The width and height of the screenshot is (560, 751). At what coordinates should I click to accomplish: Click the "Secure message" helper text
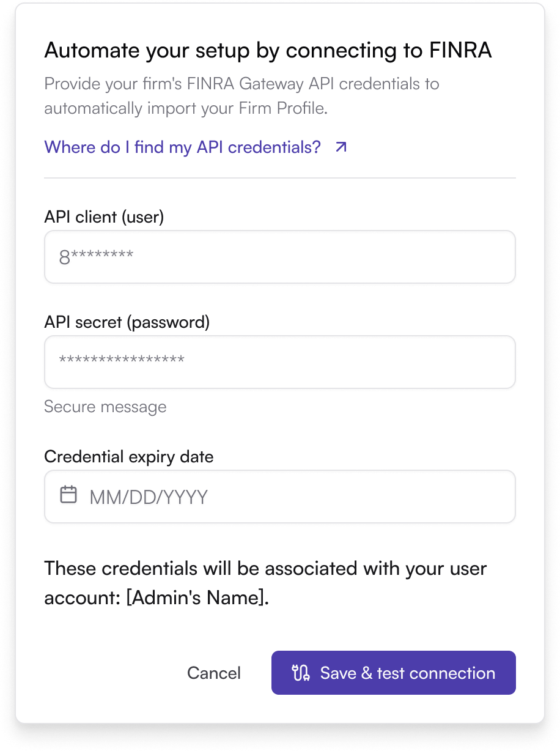click(105, 407)
